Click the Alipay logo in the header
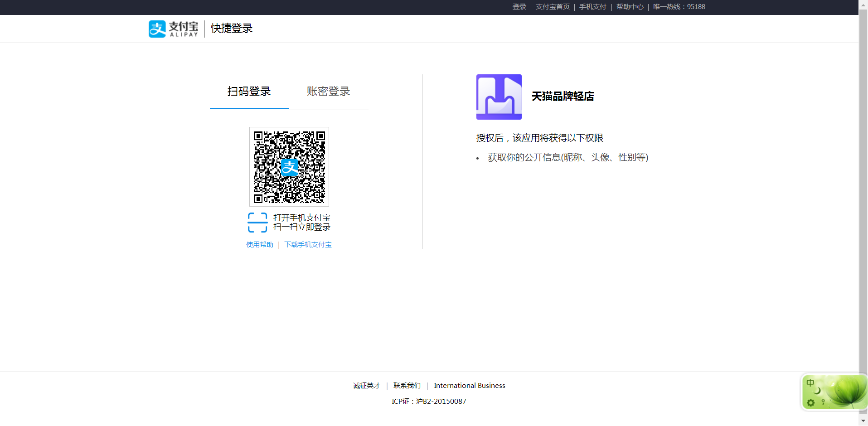Screen dimensions: 868x426 tap(174, 29)
